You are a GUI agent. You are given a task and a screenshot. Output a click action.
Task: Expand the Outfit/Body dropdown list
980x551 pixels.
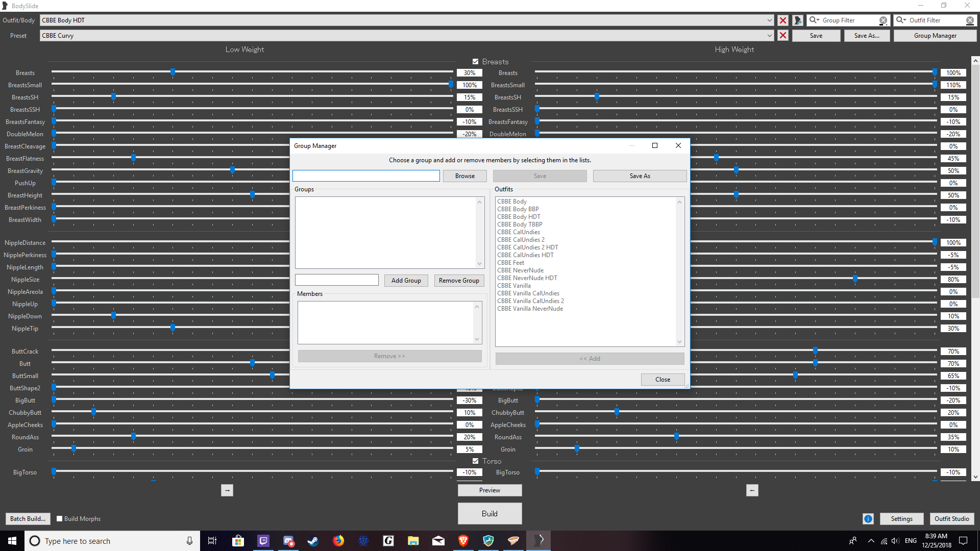point(769,20)
